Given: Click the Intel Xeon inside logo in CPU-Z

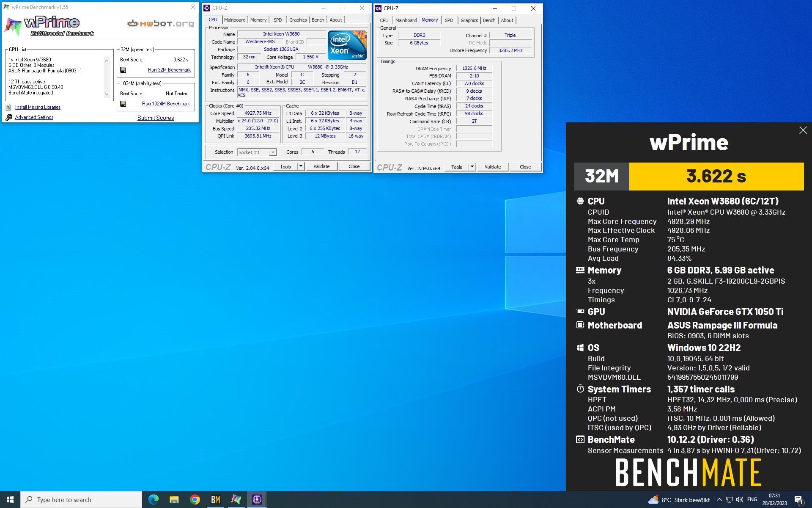Looking at the screenshot, I should pyautogui.click(x=347, y=45).
